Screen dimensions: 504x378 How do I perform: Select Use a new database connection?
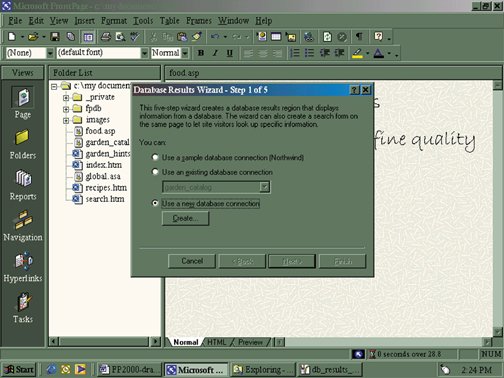pos(155,203)
